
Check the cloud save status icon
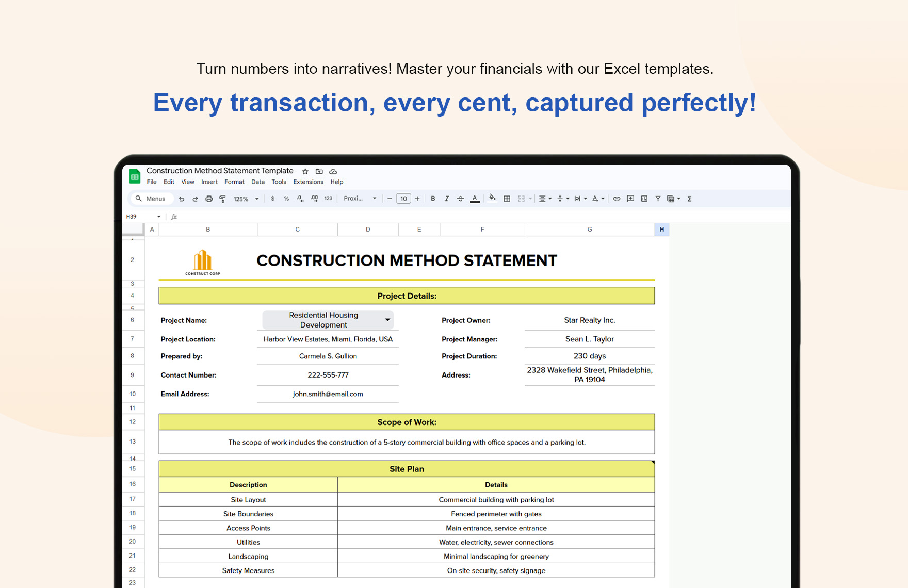coord(333,171)
